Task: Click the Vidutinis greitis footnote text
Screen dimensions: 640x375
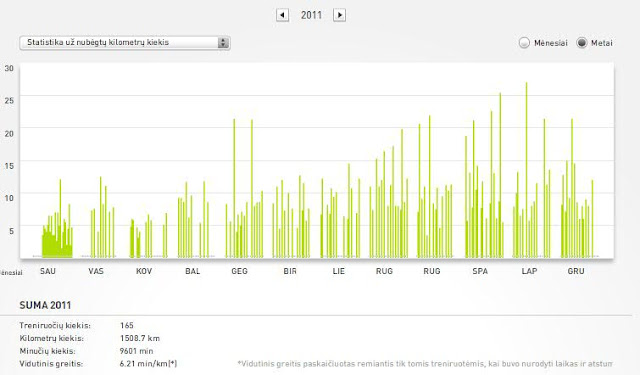Action: pyautogui.click(x=425, y=364)
